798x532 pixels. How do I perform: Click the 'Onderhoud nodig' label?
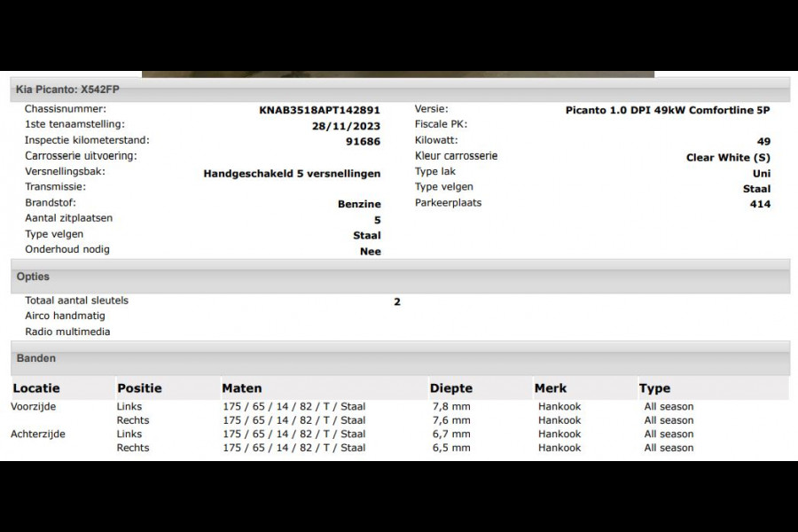click(67, 249)
